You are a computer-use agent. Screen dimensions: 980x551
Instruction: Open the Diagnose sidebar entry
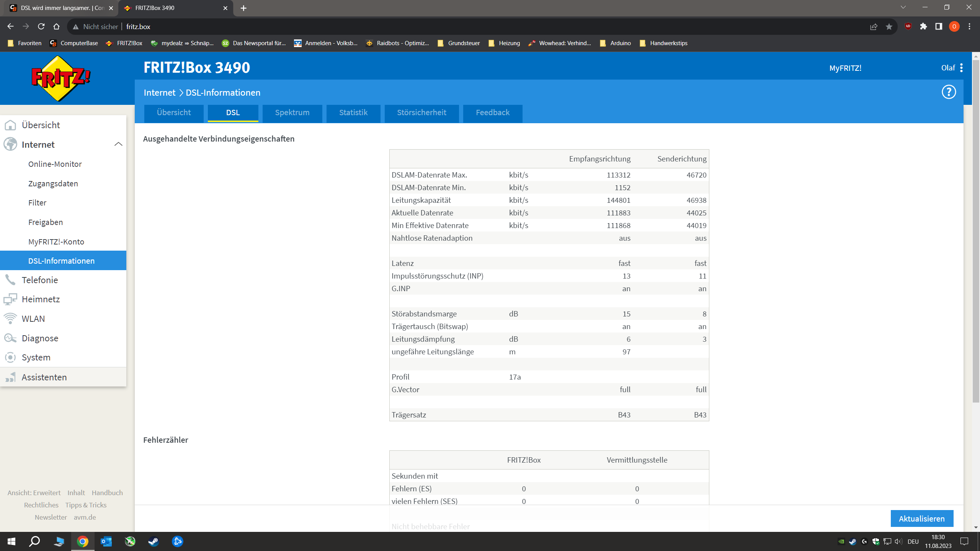[40, 338]
